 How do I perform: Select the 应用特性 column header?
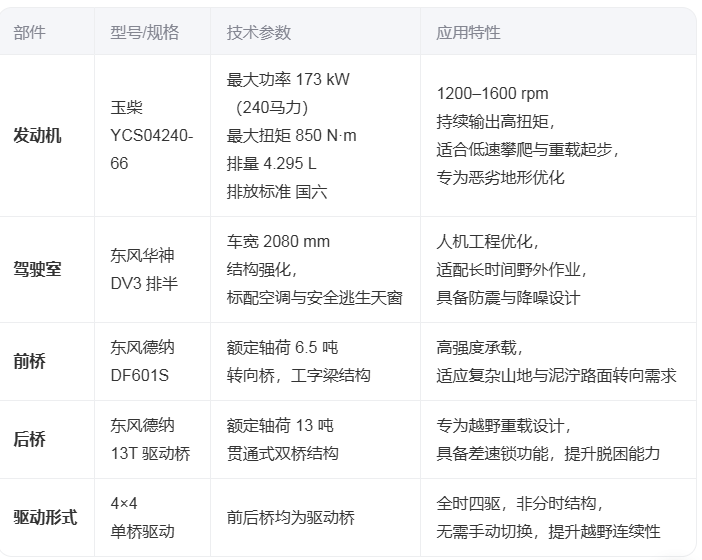[468, 32]
